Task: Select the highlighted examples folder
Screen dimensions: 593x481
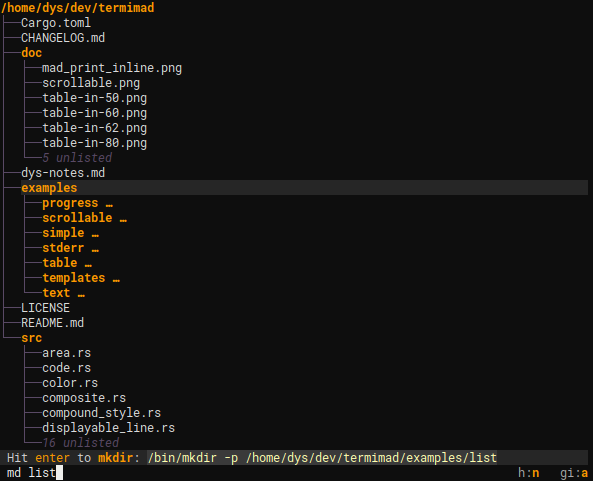Action: (49, 188)
